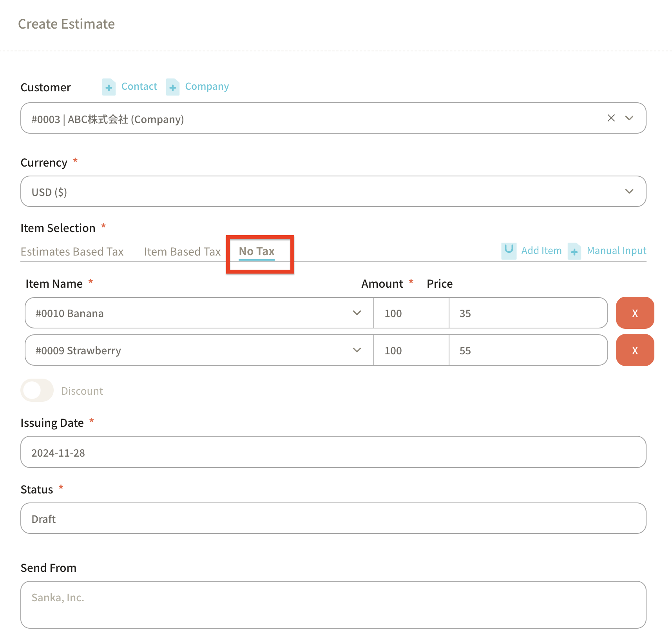
Task: Delete the Strawberry item row
Action: click(635, 350)
